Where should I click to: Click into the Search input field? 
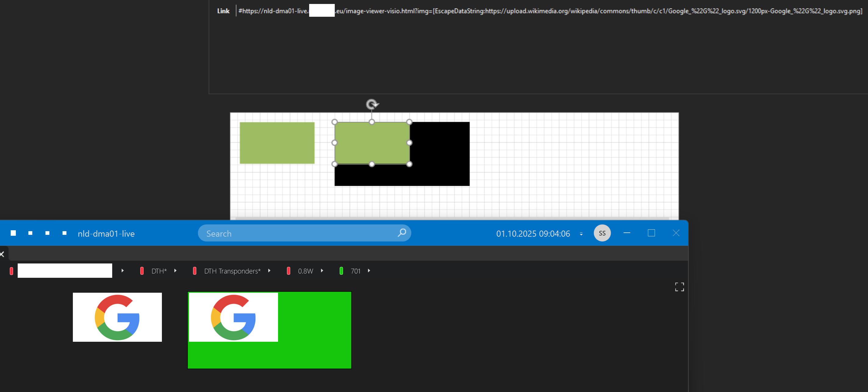(297, 233)
